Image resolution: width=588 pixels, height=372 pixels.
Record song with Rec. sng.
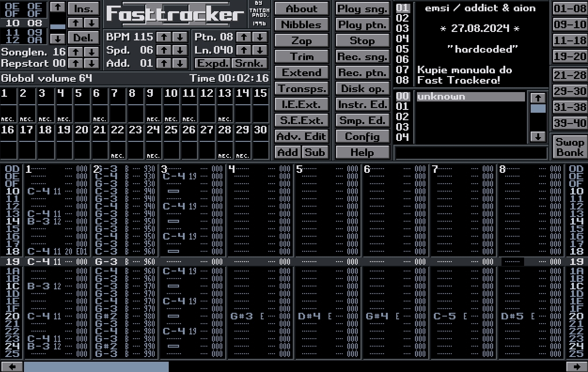click(362, 56)
